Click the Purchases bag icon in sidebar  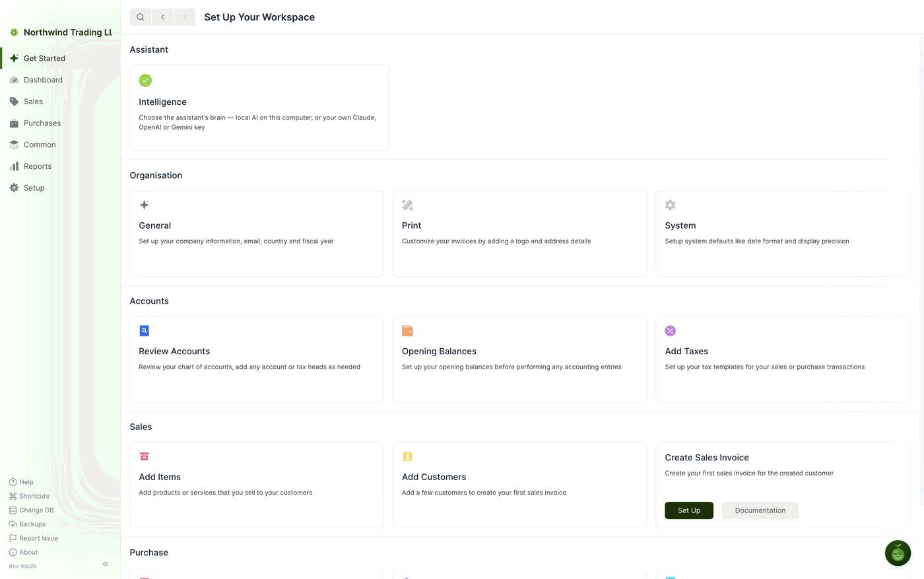[x=14, y=123]
